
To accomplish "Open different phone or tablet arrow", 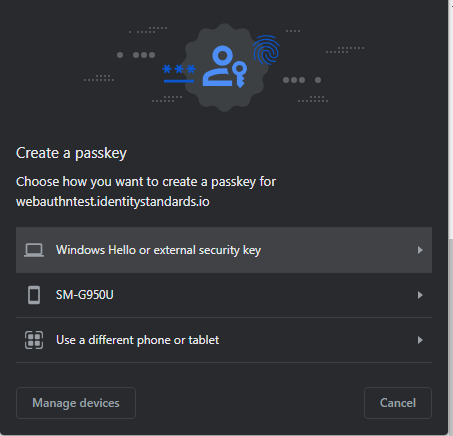I will pos(420,340).
